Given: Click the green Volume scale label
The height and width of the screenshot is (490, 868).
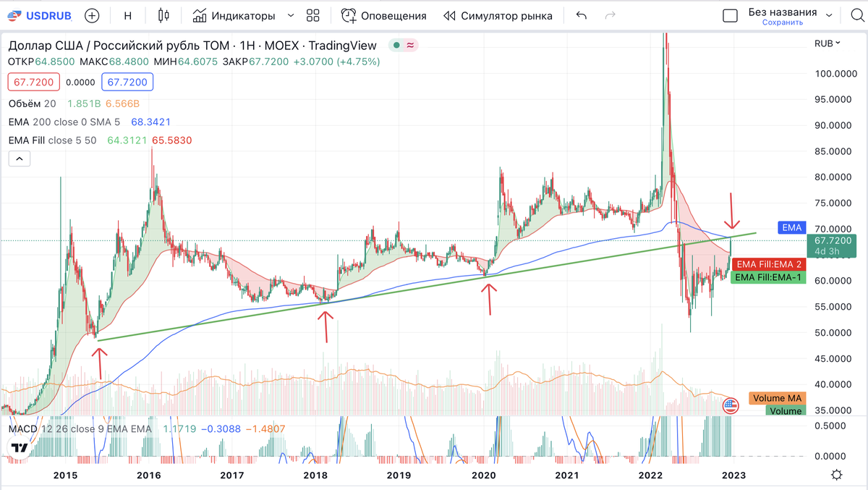Looking at the screenshot, I should (786, 410).
